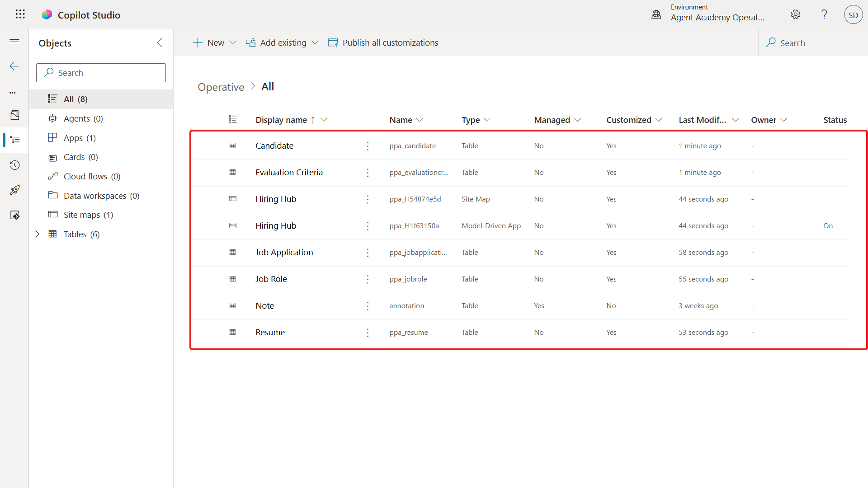This screenshot has width=868, height=488.
Task: Select Cards (0) in Objects tree
Action: pos(101,157)
